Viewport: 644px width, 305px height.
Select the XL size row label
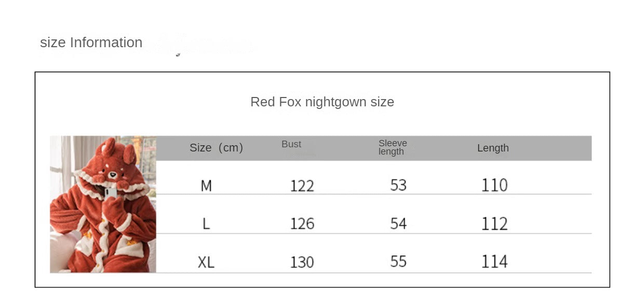(206, 262)
